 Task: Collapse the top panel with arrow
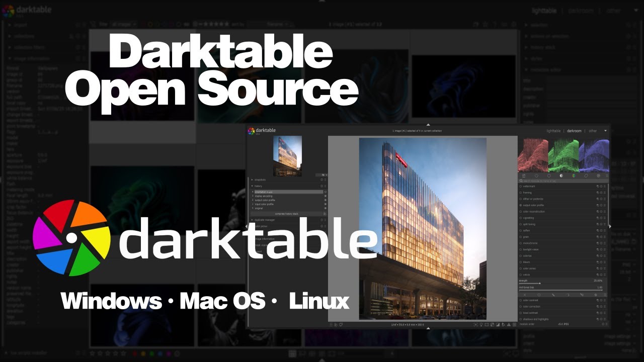click(428, 124)
